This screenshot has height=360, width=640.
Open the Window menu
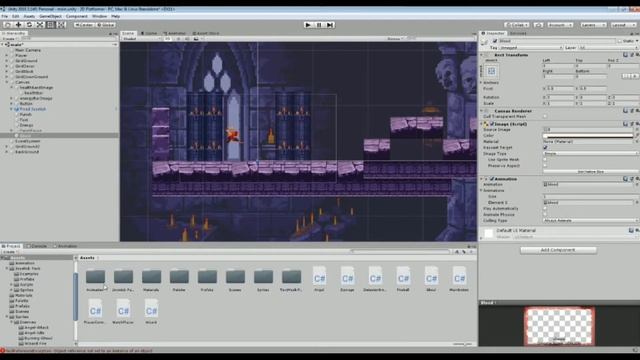(x=99, y=16)
